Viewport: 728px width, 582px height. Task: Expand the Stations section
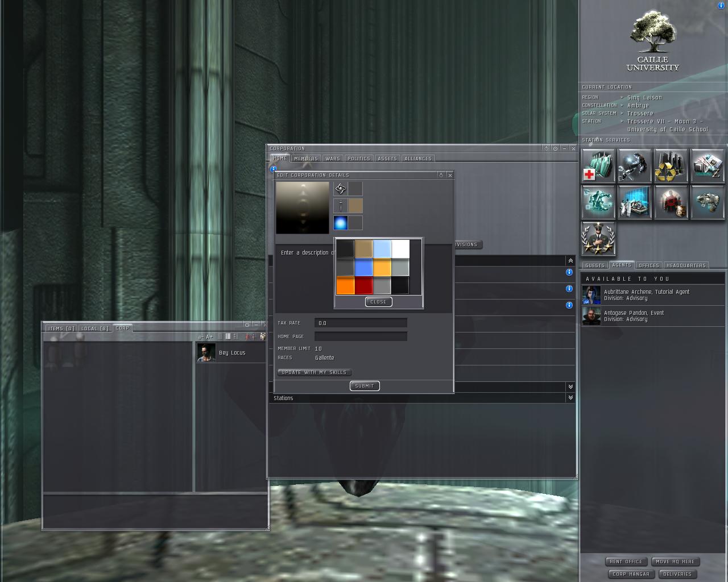pyautogui.click(x=570, y=398)
